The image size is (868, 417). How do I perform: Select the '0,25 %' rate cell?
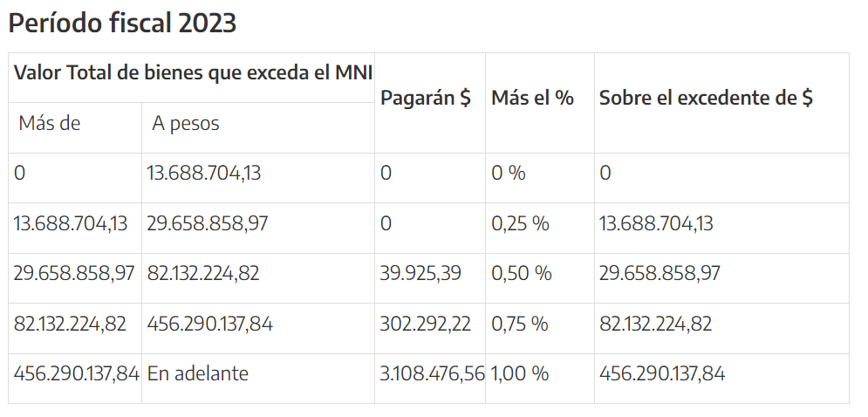(x=520, y=224)
